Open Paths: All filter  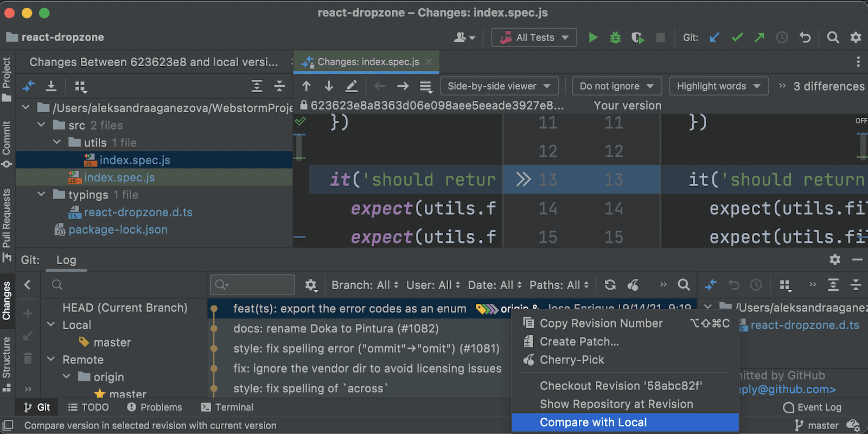pos(559,285)
